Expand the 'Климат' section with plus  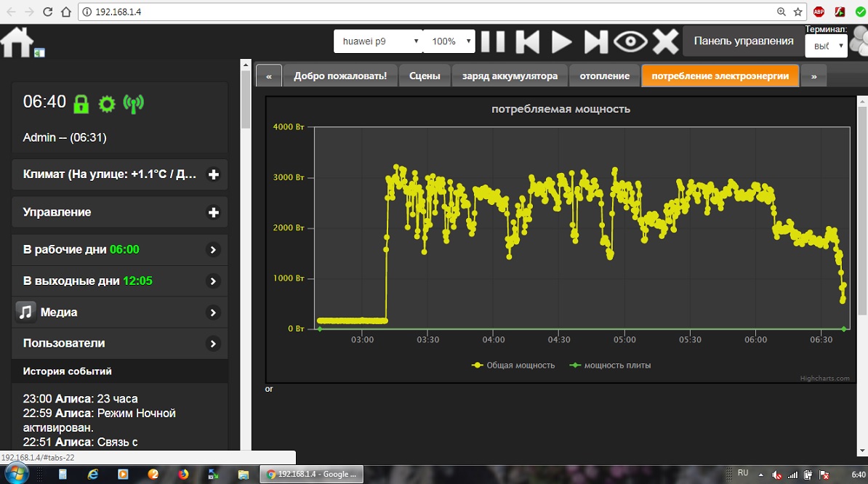(x=214, y=174)
